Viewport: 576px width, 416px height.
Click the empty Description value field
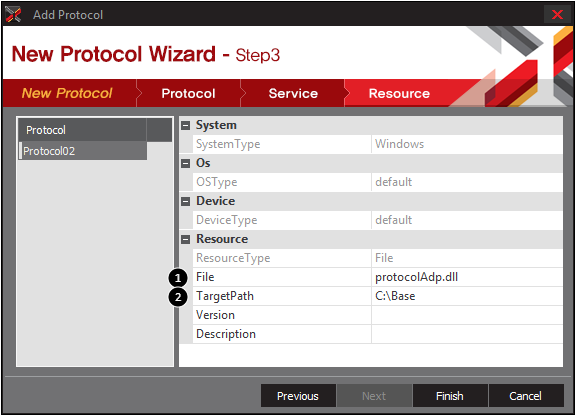tap(467, 334)
